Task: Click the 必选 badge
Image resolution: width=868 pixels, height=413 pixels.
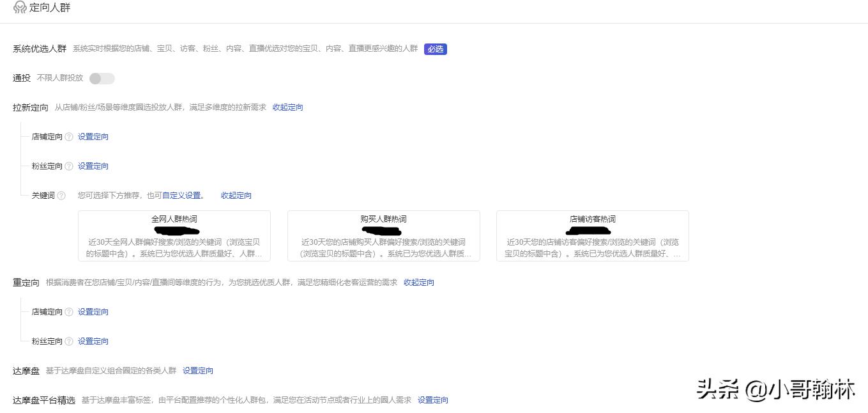Action: (435, 49)
